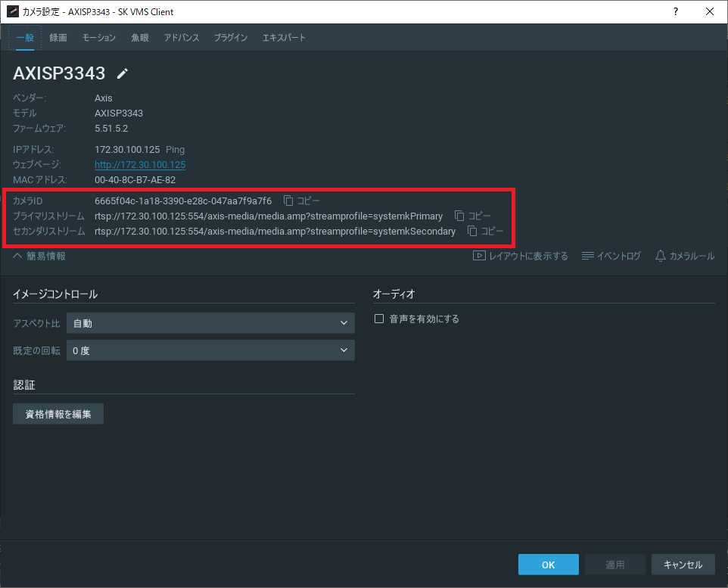Switch to the モーション tab
The height and width of the screenshot is (588, 728).
[x=99, y=38]
